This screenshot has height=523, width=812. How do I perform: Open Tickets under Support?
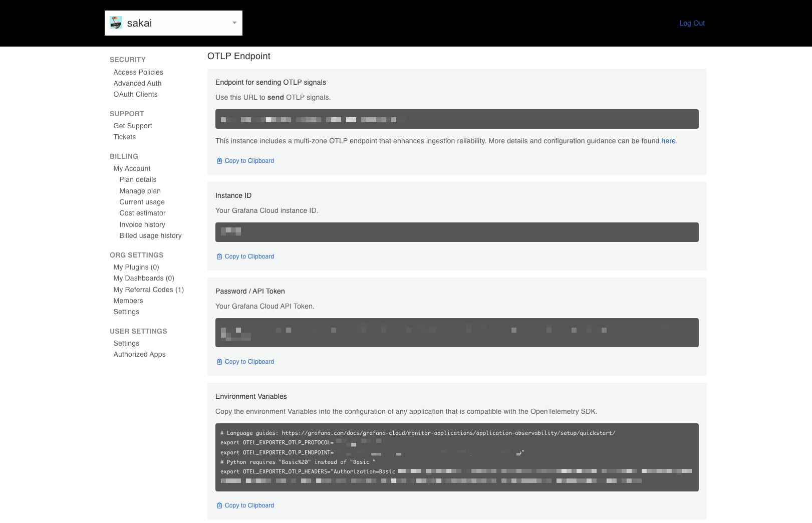tap(125, 137)
